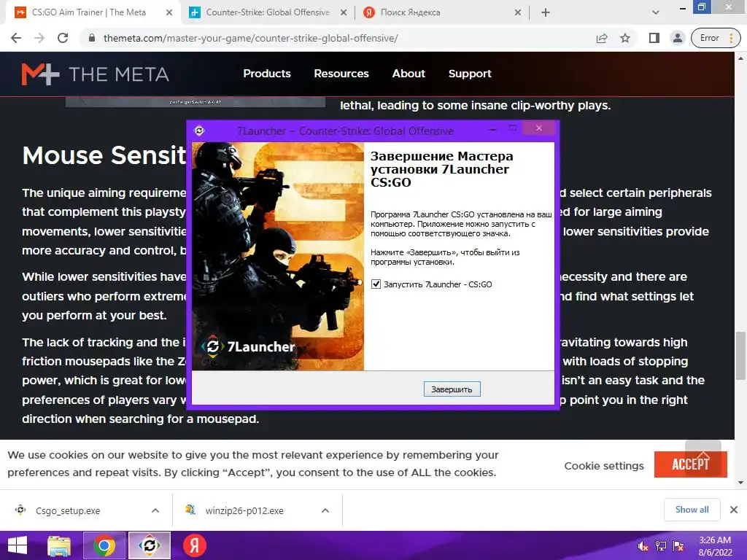The width and height of the screenshot is (747, 560).
Task: Close the Поиск Яндекса tab
Action: click(x=518, y=13)
